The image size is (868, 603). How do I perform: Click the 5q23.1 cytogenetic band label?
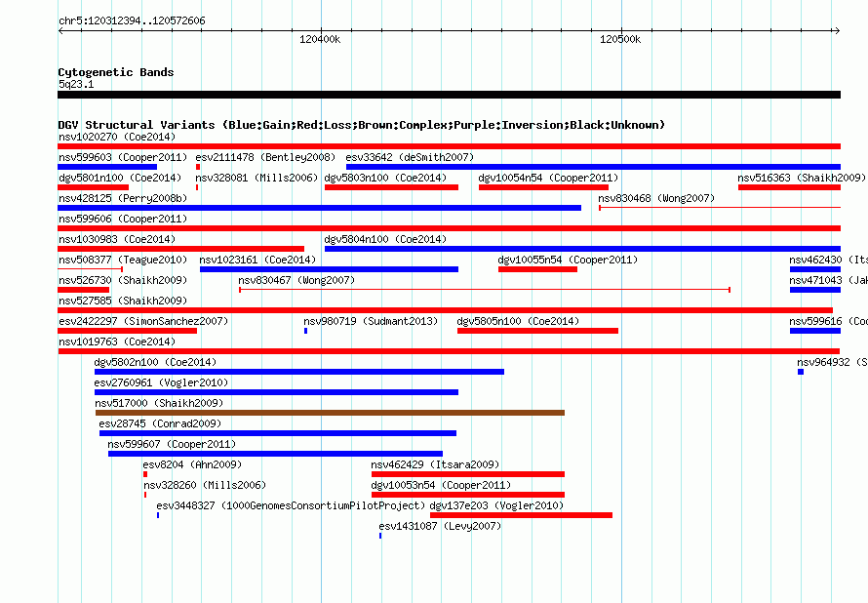(x=76, y=84)
